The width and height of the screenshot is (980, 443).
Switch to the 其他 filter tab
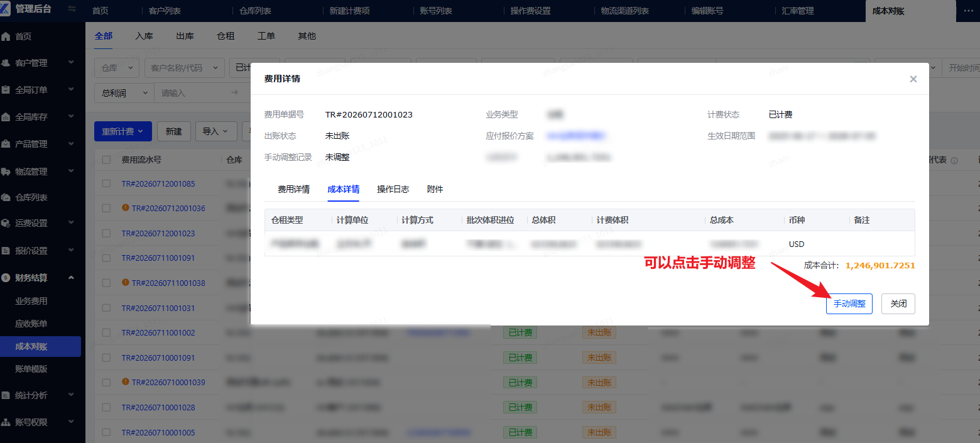(x=307, y=36)
